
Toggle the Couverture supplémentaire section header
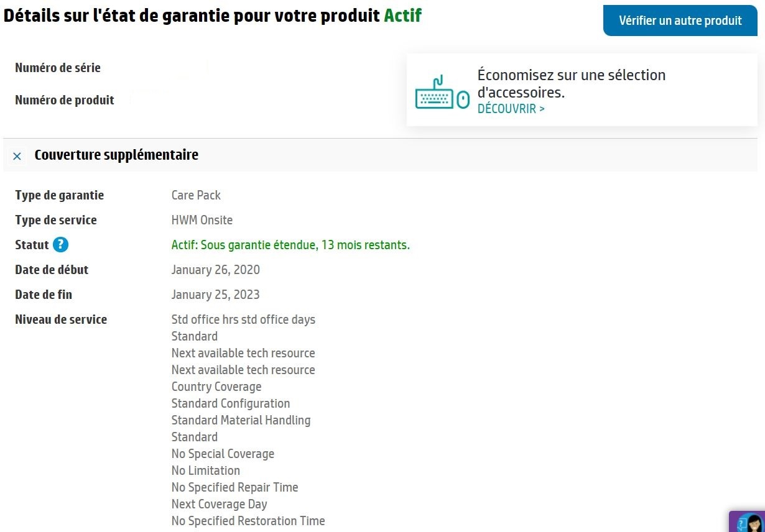tap(116, 155)
